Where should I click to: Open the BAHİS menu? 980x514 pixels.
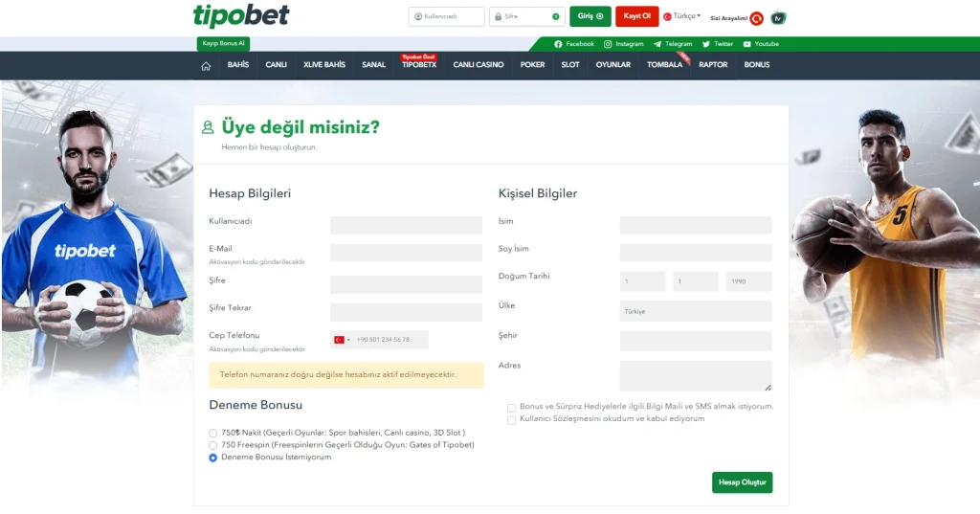point(238,65)
